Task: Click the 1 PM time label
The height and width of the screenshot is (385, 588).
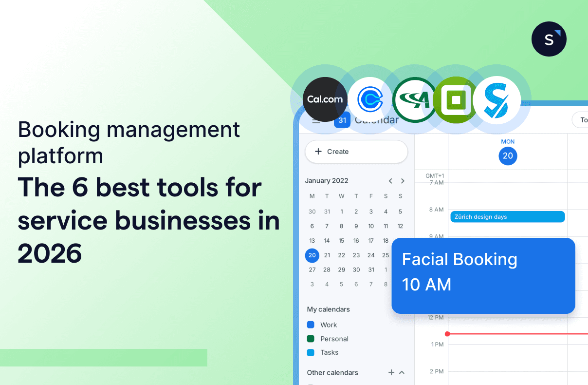Action: [x=437, y=345]
